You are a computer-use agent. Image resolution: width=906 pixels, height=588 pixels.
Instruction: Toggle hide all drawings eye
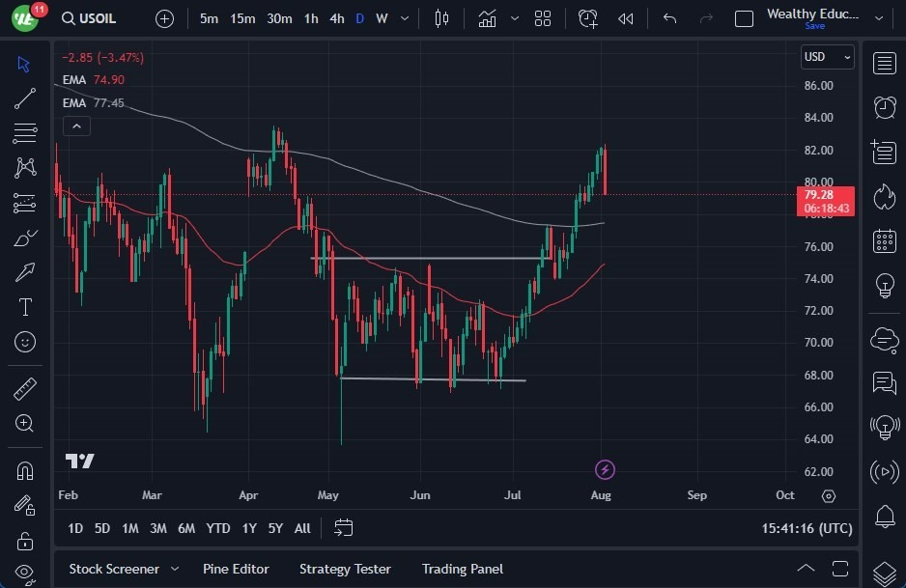[x=24, y=571]
